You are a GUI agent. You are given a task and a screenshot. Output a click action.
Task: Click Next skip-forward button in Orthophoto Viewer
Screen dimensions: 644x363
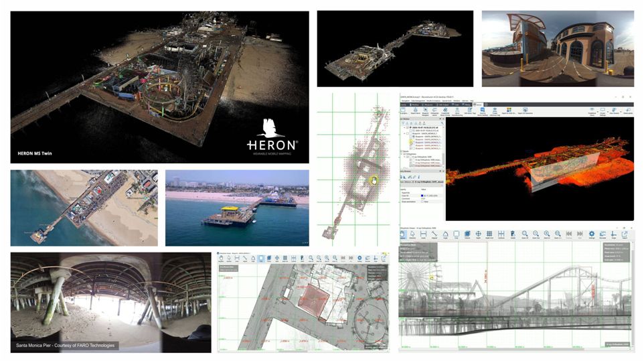pyautogui.click(x=580, y=234)
